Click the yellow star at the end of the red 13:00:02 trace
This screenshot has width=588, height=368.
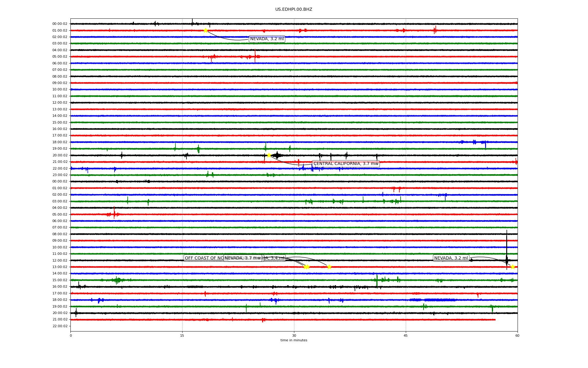click(513, 267)
